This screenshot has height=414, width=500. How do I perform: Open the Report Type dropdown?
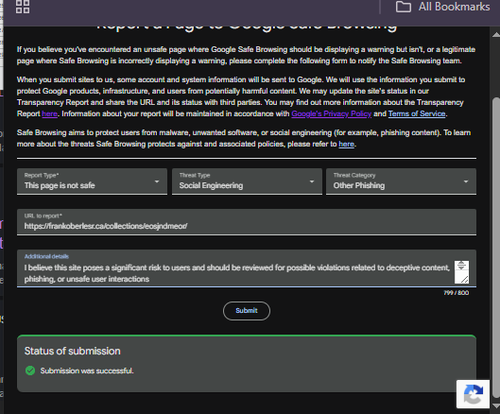92,181
